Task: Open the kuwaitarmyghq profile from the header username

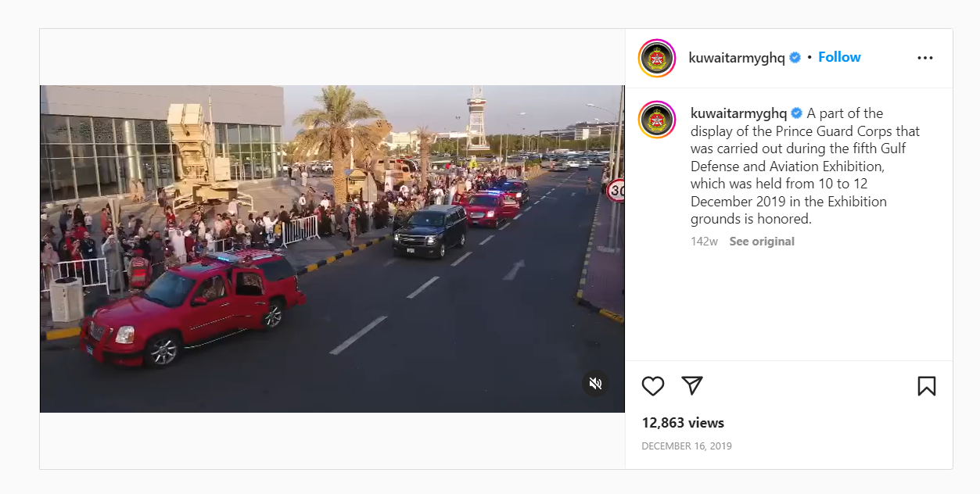Action: [736, 58]
